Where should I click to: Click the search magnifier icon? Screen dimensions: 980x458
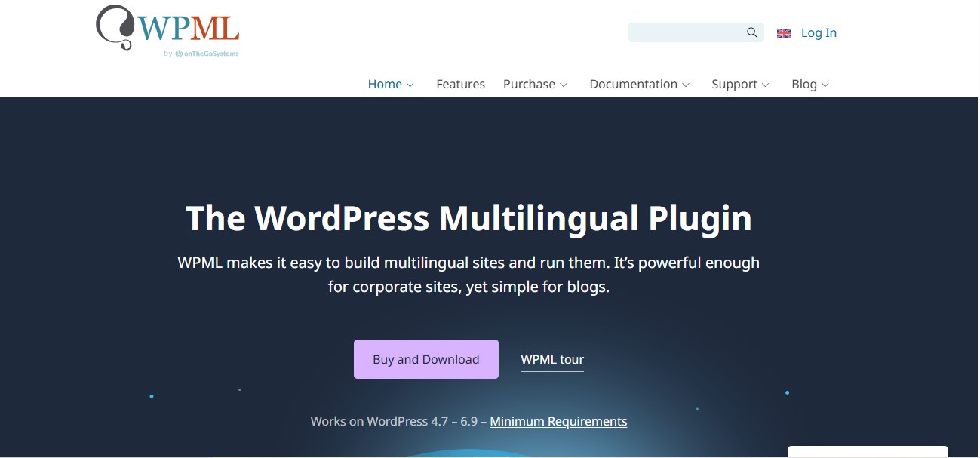(x=751, y=32)
